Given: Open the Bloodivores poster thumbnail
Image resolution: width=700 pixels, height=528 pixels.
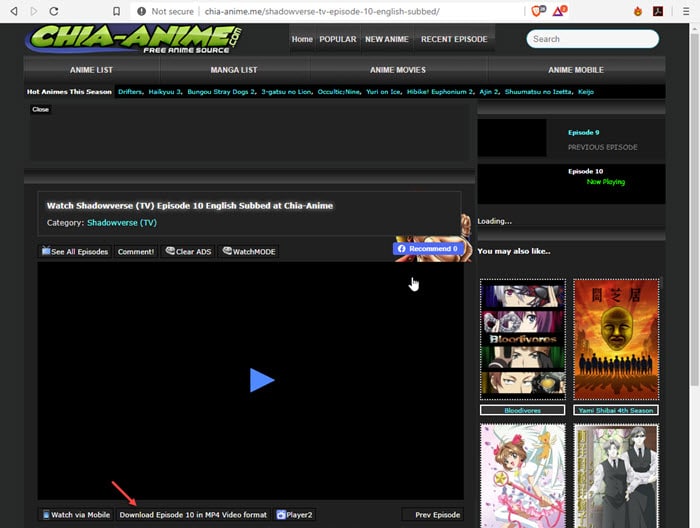Looking at the screenshot, I should pyautogui.click(x=523, y=339).
